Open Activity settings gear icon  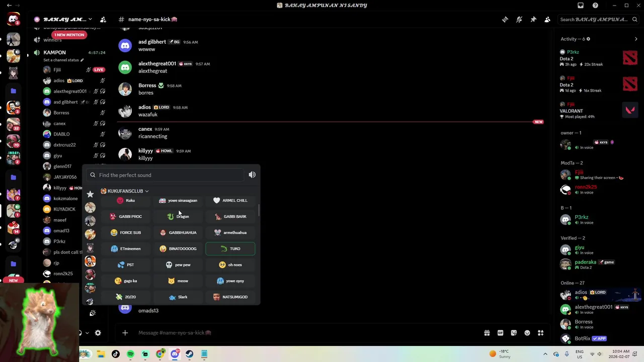coord(588,39)
